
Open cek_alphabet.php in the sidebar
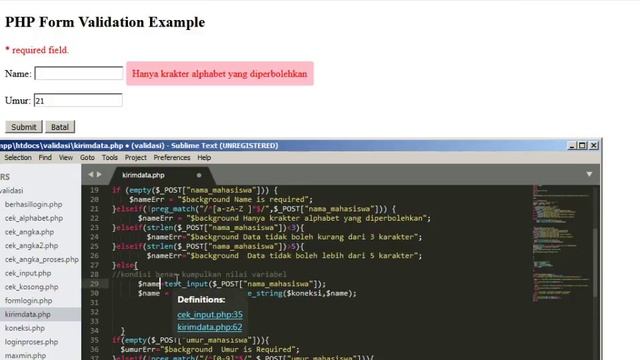[x=34, y=218]
